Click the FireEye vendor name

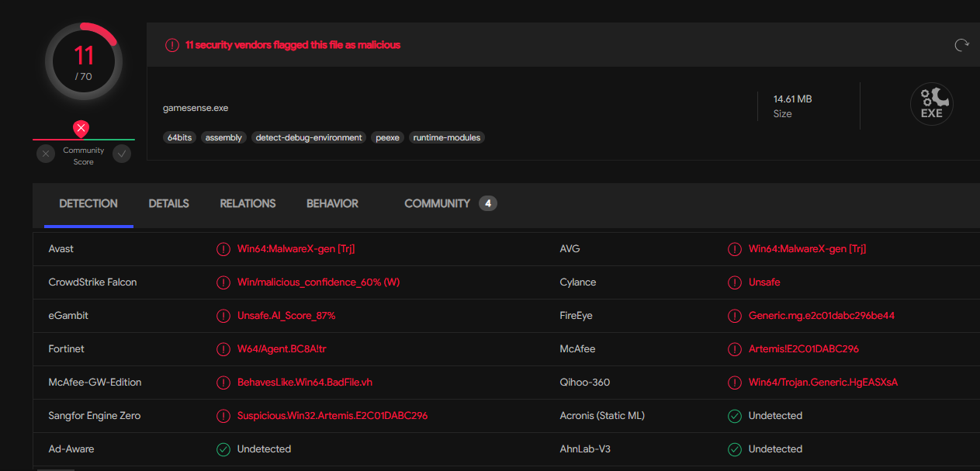click(576, 316)
